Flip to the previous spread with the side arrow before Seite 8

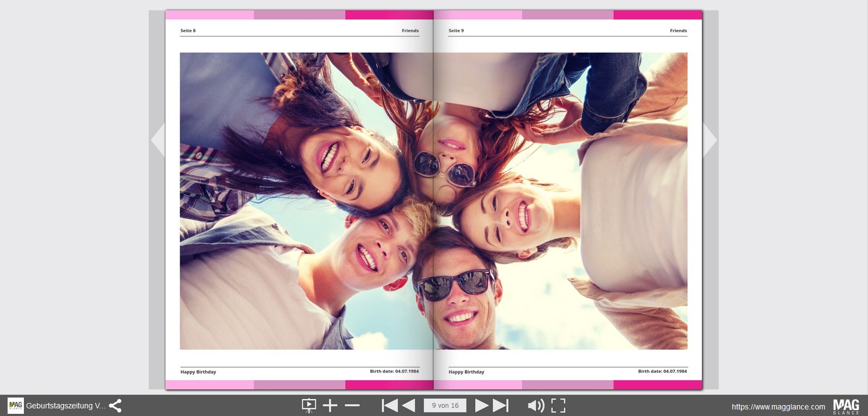157,140
